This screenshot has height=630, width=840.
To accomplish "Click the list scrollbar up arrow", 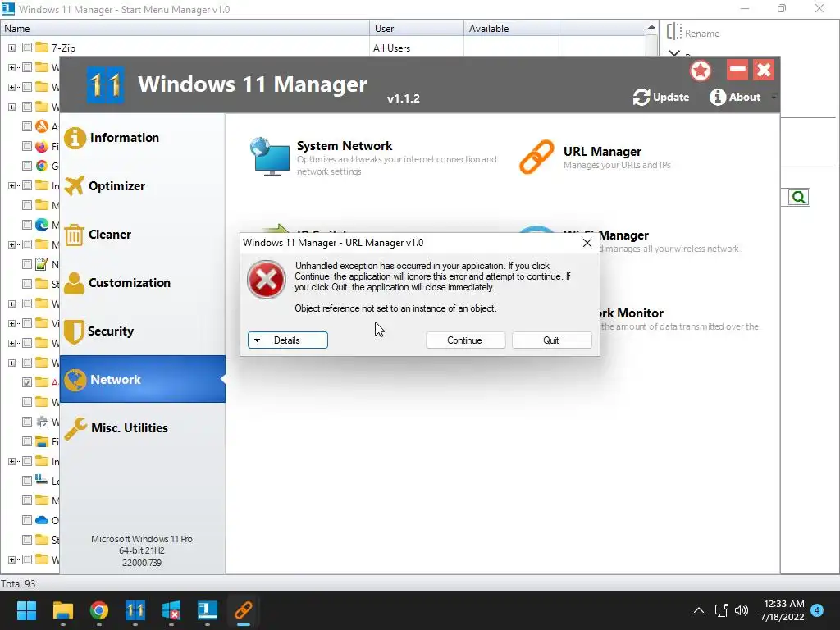I will [x=651, y=27].
